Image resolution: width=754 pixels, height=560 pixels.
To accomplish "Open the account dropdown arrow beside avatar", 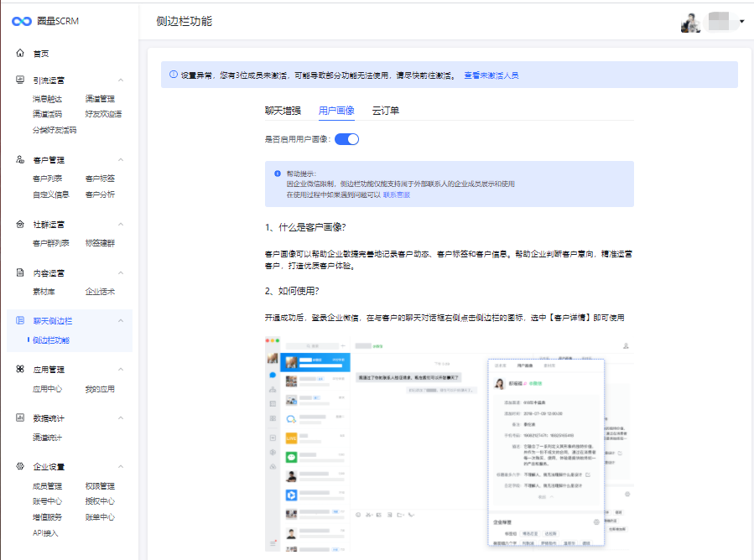I will click(742, 22).
